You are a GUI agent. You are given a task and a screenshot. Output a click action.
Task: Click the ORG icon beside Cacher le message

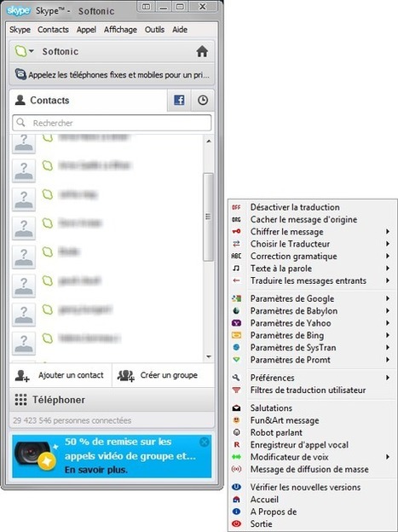(x=236, y=219)
